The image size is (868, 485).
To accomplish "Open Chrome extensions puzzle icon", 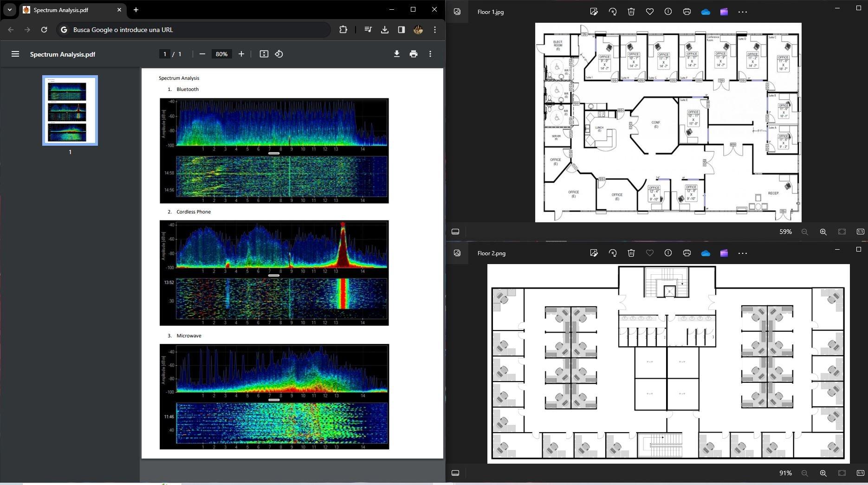I will (343, 30).
